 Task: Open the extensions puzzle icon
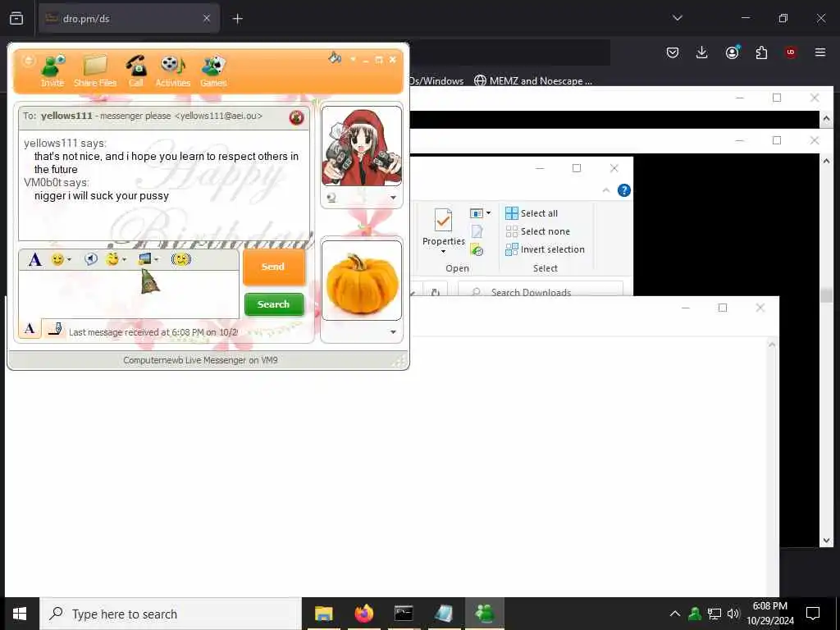tap(761, 52)
